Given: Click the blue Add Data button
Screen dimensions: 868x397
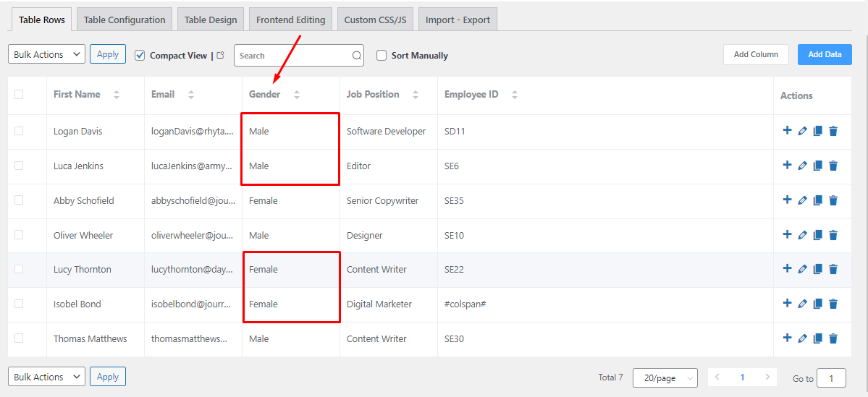Looking at the screenshot, I should (x=825, y=54).
